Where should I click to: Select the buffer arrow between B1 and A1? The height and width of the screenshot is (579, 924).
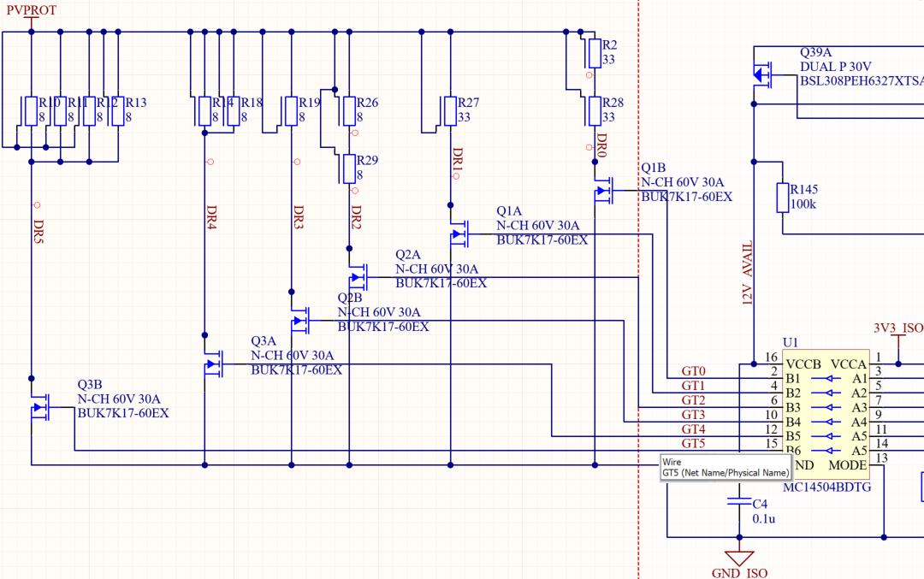(x=825, y=379)
